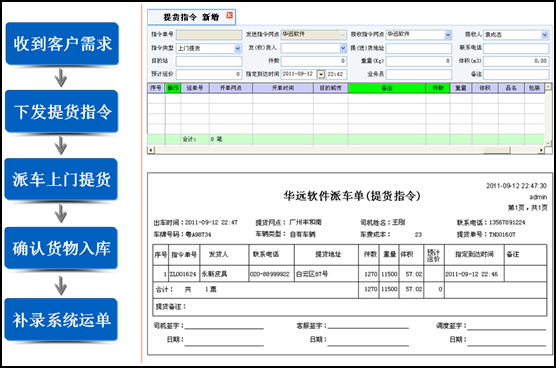
Task: Click the green 操作 column header
Action: (173, 88)
